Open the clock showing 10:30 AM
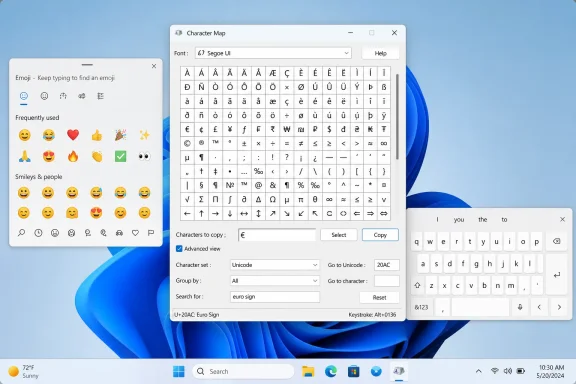Screen dimensions: 576x384 pos(550,372)
